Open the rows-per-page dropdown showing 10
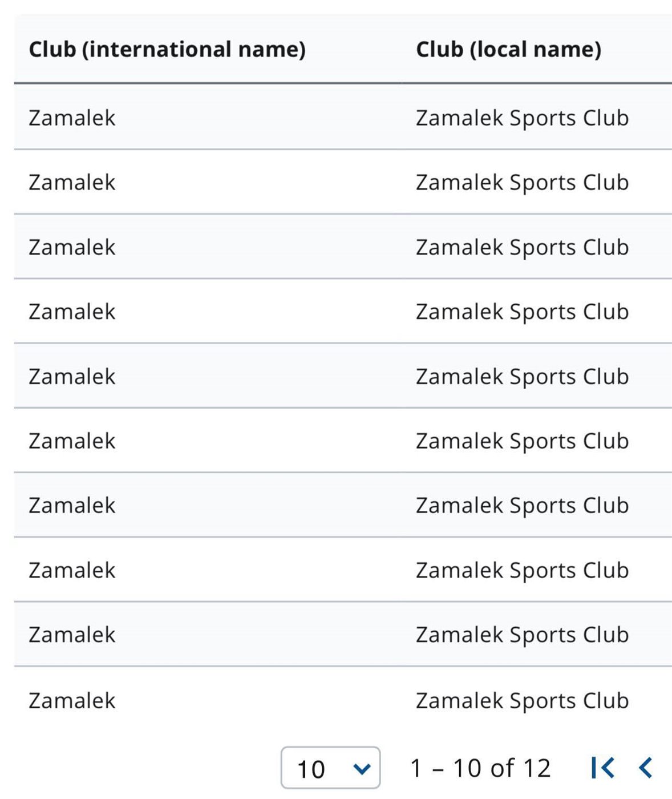The image size is (672, 799). (x=330, y=768)
